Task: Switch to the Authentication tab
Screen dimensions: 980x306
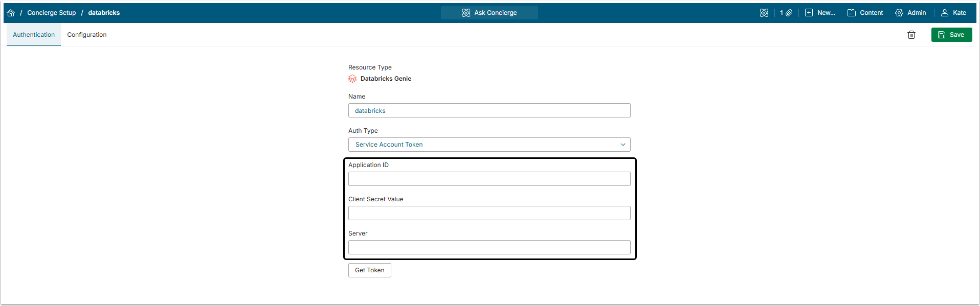Action: click(34, 35)
